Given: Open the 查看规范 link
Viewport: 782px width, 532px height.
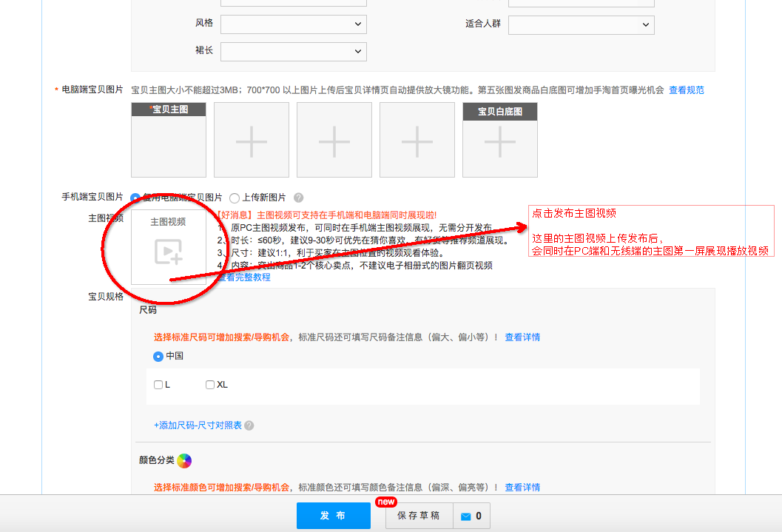Looking at the screenshot, I should point(687,90).
